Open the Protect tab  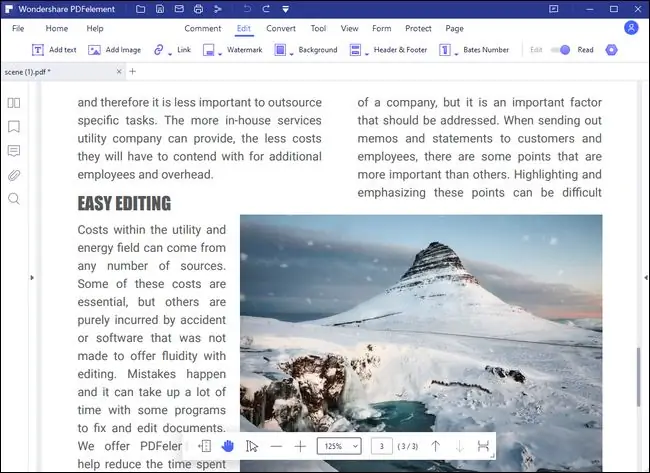coord(418,29)
